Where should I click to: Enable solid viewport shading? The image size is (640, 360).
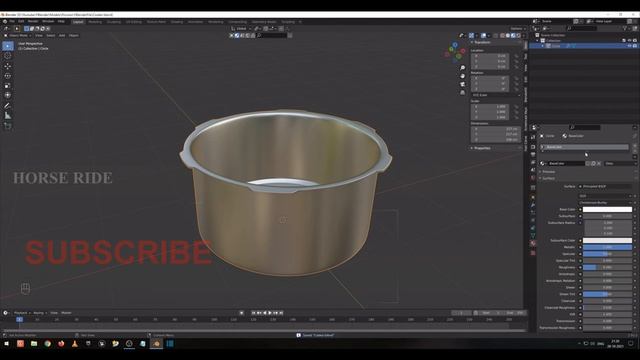508,36
